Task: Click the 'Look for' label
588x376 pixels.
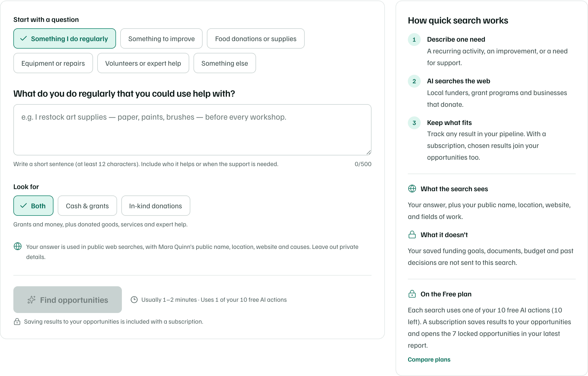Action: [26, 187]
